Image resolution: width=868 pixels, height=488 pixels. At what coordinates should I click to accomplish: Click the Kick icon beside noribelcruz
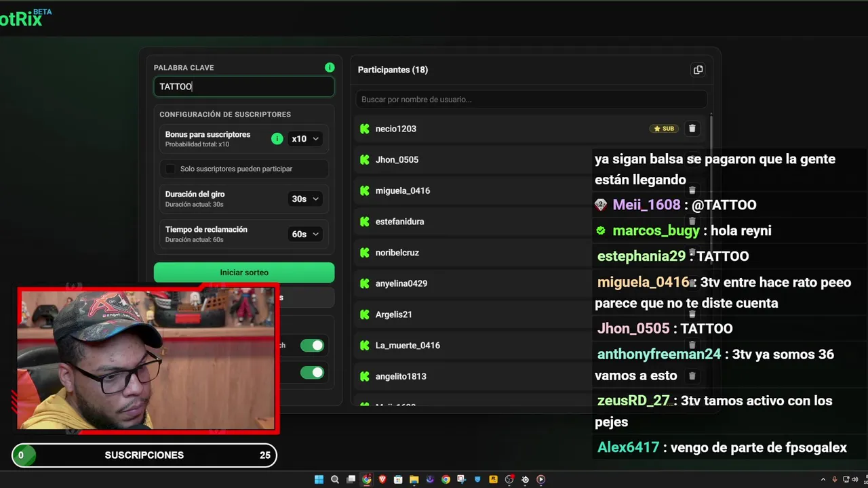click(x=365, y=253)
